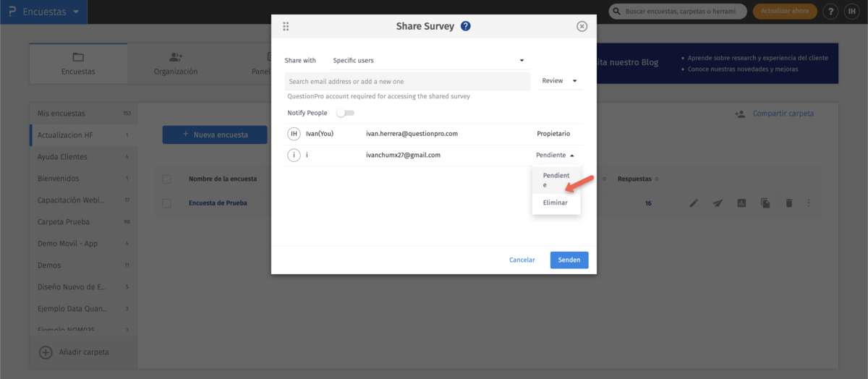
Task: Click the pencil edit icon for Encuesta de Prueba
Action: [x=694, y=203]
